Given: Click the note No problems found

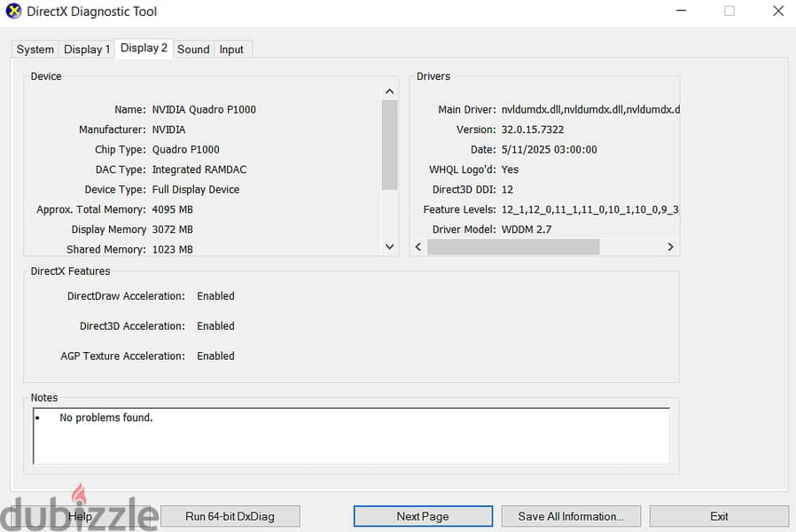Looking at the screenshot, I should coord(106,418).
